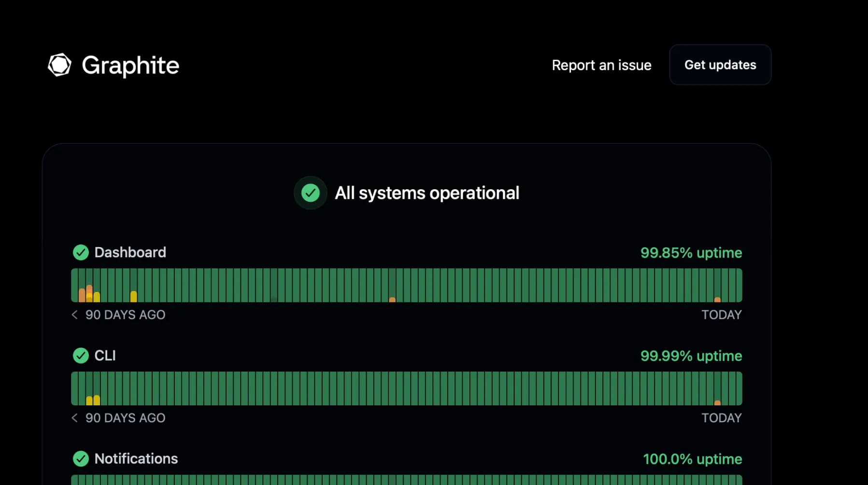This screenshot has height=485, width=868.
Task: Click the 99.99% uptime value
Action: (x=691, y=356)
